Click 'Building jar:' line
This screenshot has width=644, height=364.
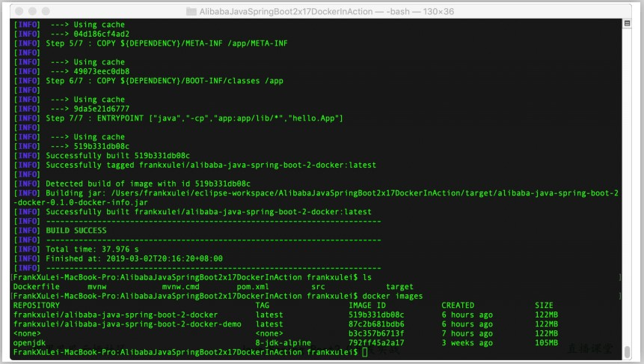point(332,193)
